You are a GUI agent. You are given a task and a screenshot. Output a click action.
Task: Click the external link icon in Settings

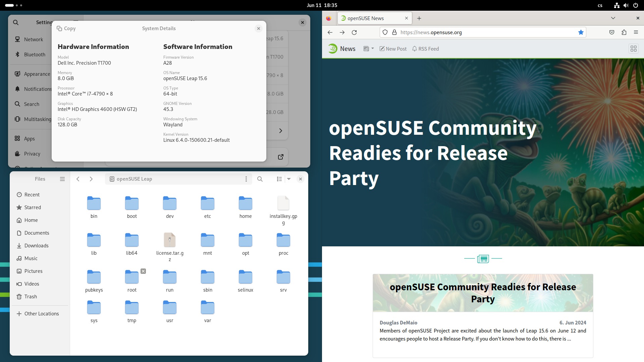281,157
